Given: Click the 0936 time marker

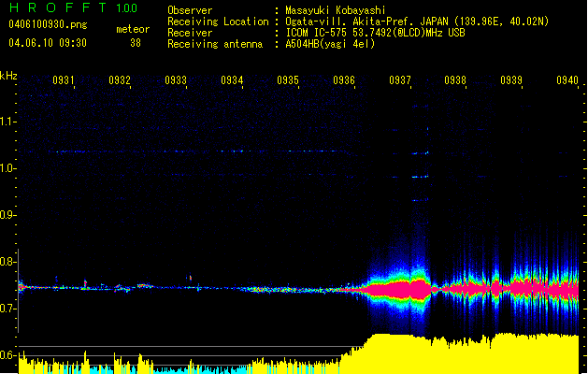Looking at the screenshot, I should point(344,80).
